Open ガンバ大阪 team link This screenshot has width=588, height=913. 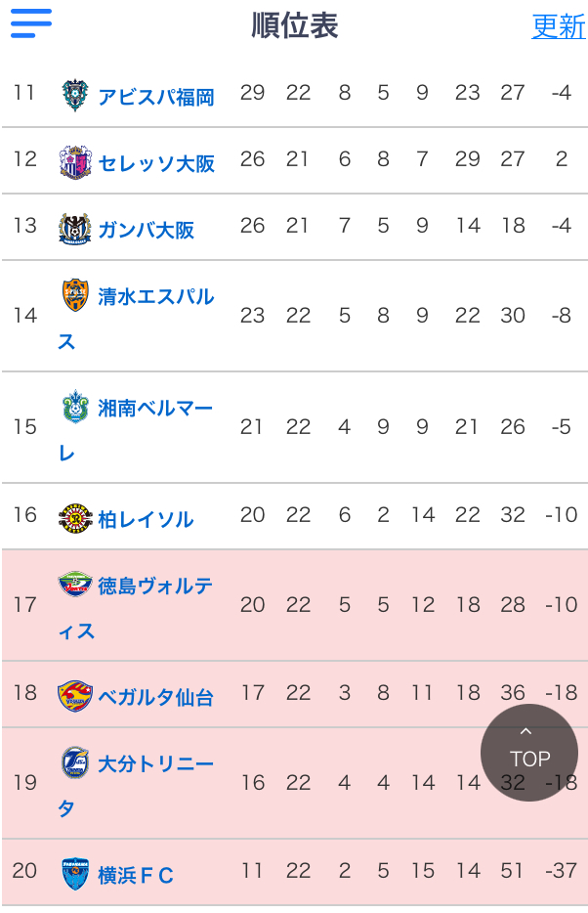pyautogui.click(x=146, y=230)
